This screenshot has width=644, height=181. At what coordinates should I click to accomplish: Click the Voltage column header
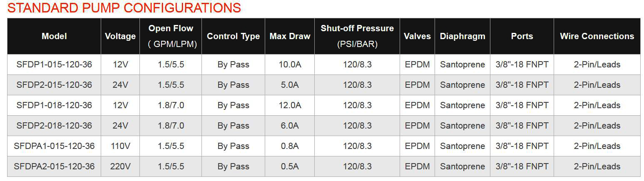(120, 36)
